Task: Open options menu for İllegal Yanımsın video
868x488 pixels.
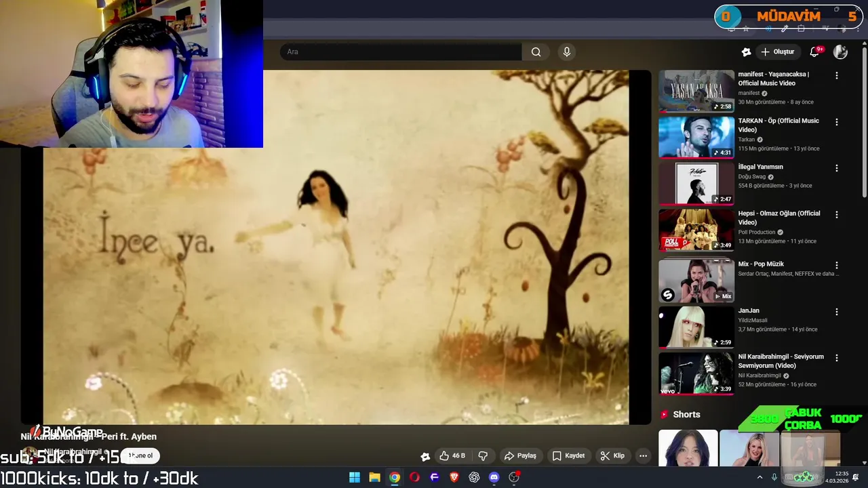Action: tap(837, 168)
